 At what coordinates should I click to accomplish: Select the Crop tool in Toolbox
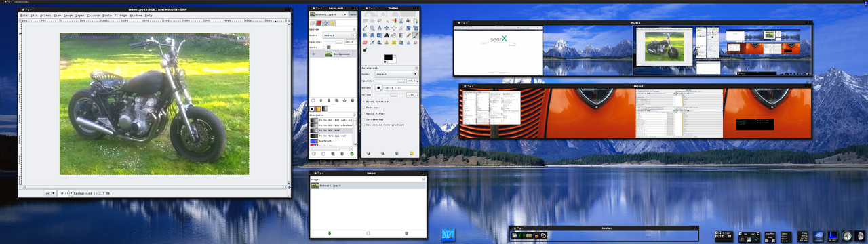(x=401, y=28)
